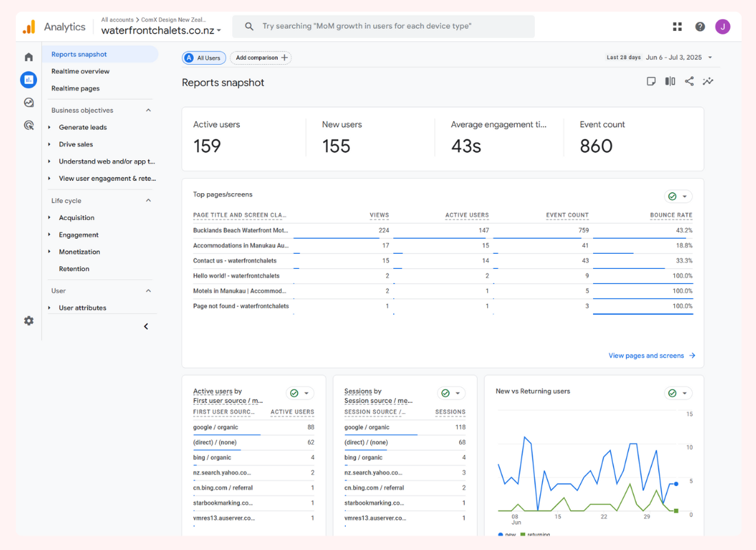Click bing / organic in Sessions table
This screenshot has height=550, width=756.
[x=363, y=457]
